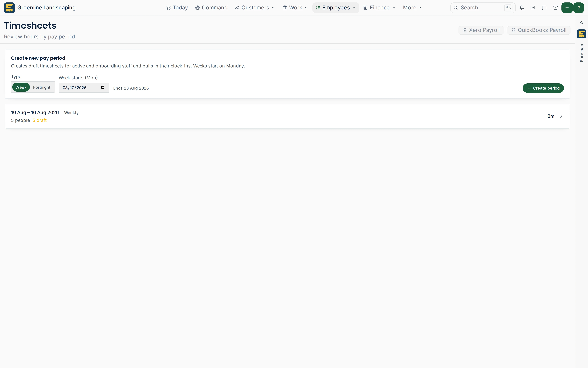588x368 pixels.
Task: Open the Foreman assistant icon in sidebar
Action: click(x=582, y=34)
